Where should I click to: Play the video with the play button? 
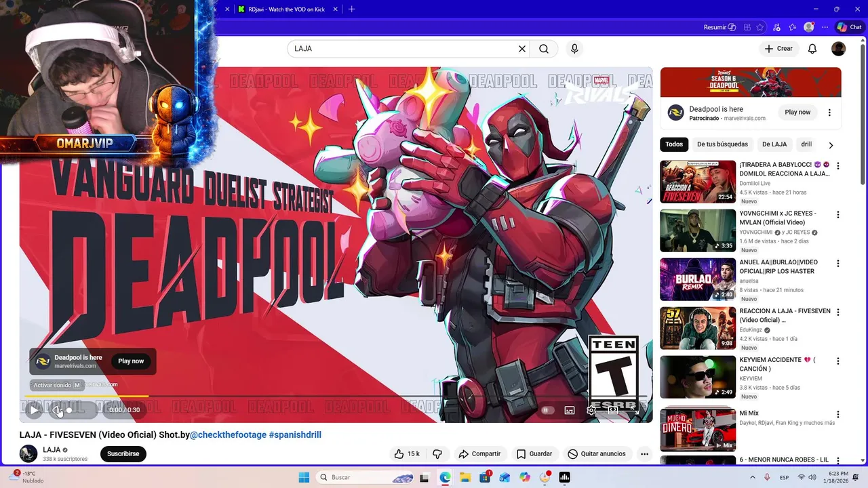pyautogui.click(x=34, y=409)
